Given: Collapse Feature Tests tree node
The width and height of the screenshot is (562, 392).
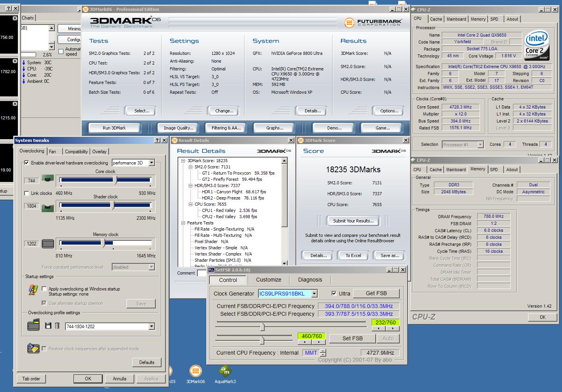Looking at the screenshot, I should 184,223.
